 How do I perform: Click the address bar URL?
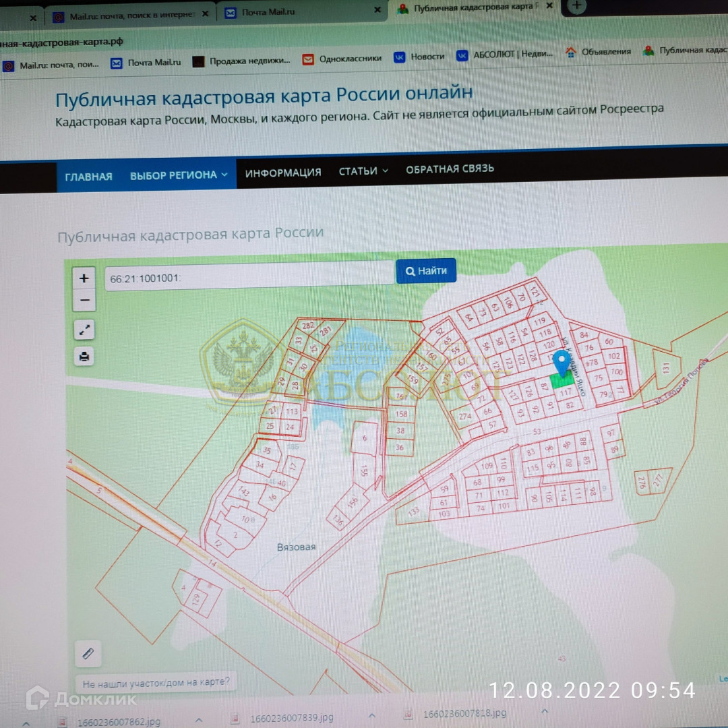click(61, 42)
